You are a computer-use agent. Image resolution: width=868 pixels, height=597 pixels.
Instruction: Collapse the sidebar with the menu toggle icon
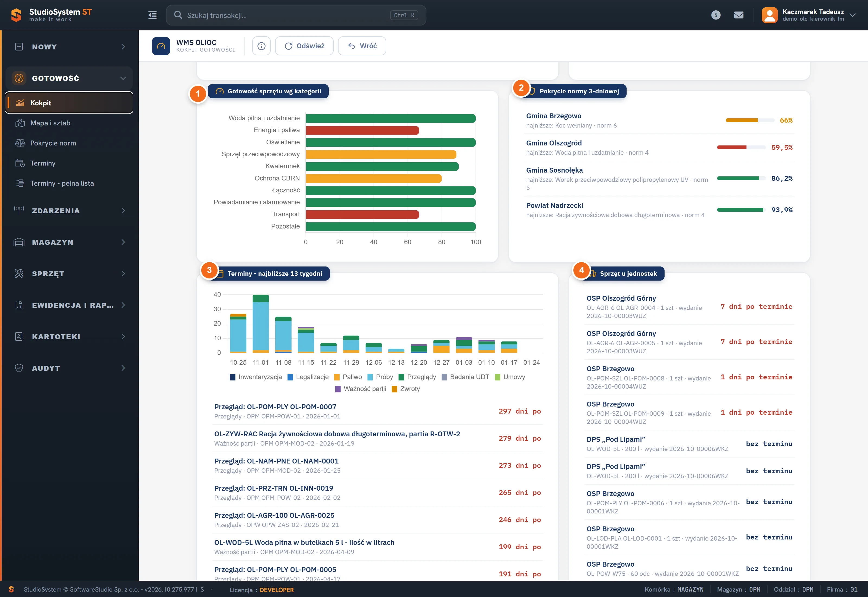[x=152, y=15]
